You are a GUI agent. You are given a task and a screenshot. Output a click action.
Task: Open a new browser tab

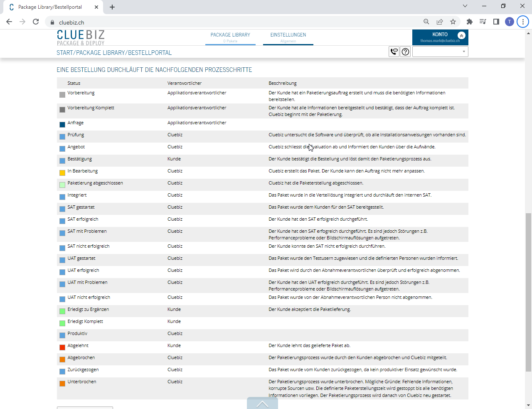click(x=112, y=7)
